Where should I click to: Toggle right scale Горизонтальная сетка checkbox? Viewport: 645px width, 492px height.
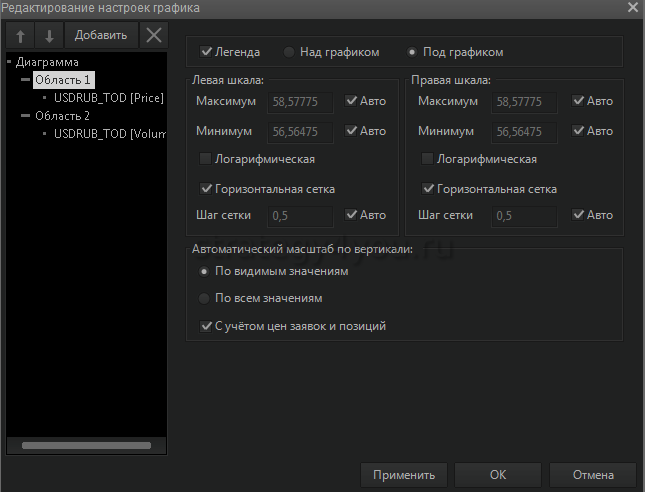[x=428, y=189]
